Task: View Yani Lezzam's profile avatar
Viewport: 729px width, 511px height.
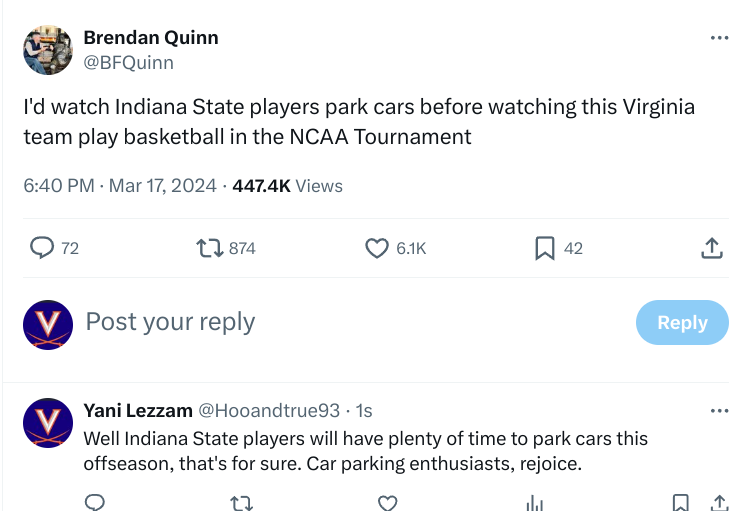Action: click(x=48, y=422)
